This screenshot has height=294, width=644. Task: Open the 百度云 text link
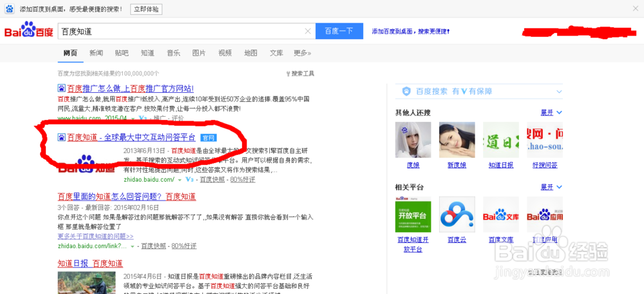(x=457, y=240)
